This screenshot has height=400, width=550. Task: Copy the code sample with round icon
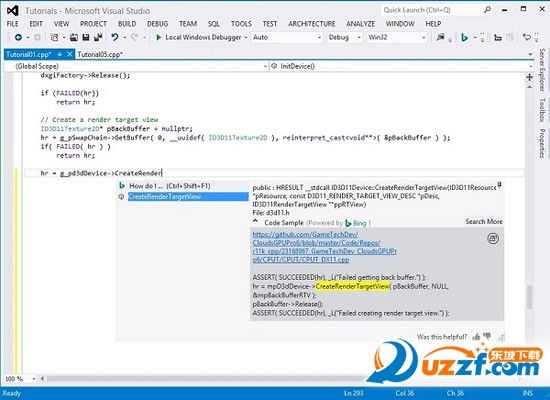(x=493, y=239)
